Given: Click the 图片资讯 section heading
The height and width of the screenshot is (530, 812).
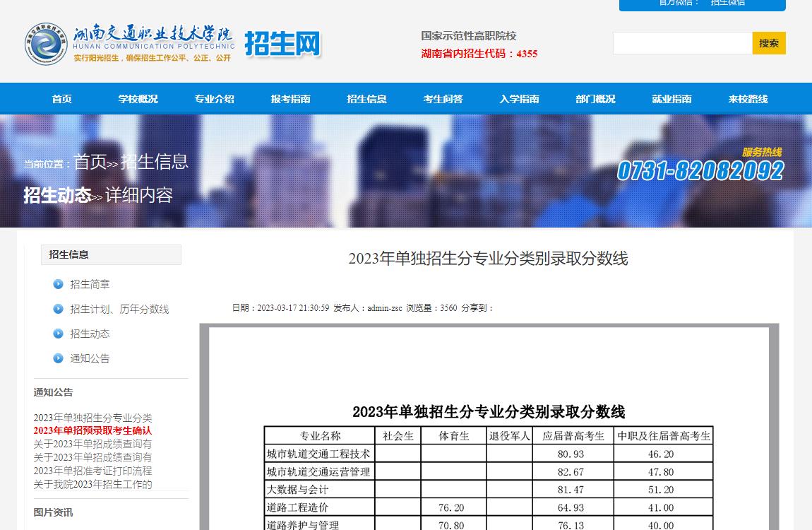Looking at the screenshot, I should 54,512.
